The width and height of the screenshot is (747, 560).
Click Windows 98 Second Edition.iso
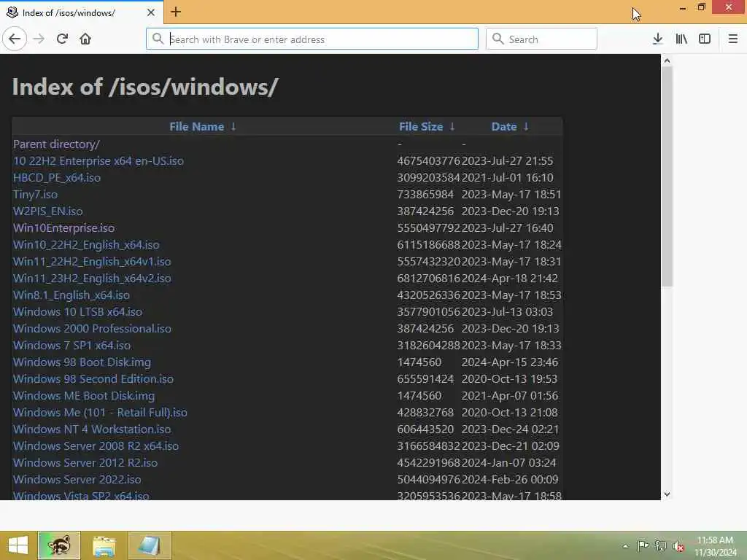click(x=93, y=378)
